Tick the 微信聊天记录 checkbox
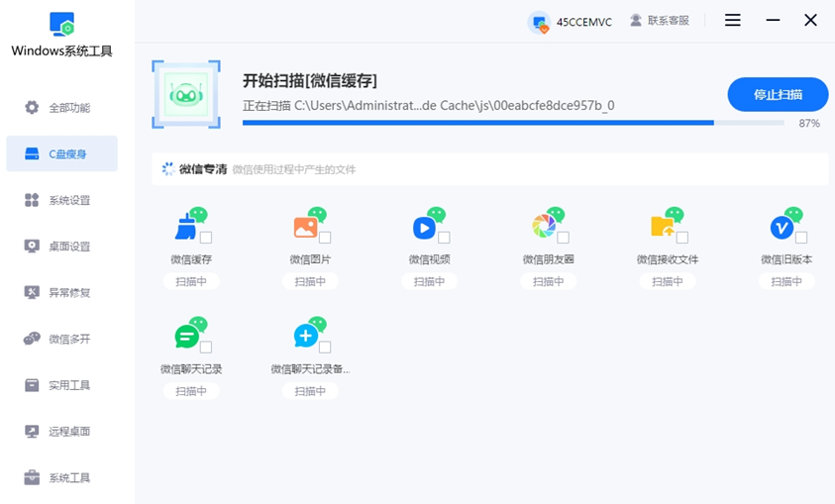Screen dimensions: 835x504 click(206, 347)
